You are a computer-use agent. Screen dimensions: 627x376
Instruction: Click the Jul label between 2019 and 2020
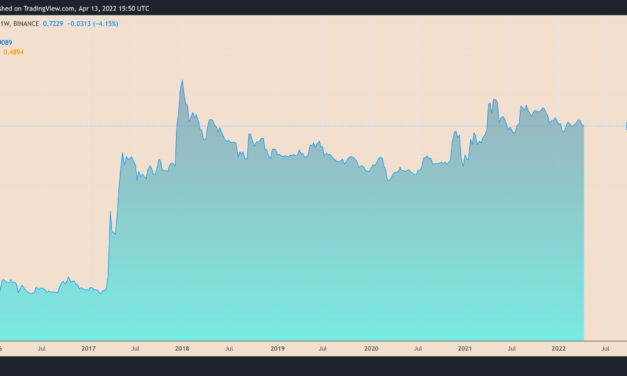[322, 348]
